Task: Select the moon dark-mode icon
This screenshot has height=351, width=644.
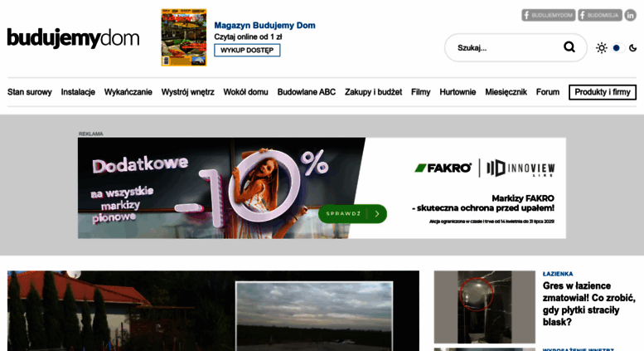Action: pyautogui.click(x=633, y=48)
